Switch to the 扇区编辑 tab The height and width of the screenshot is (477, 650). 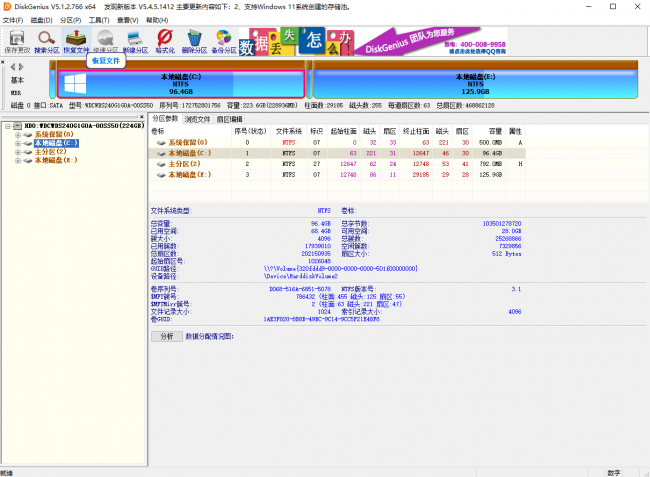pos(229,119)
